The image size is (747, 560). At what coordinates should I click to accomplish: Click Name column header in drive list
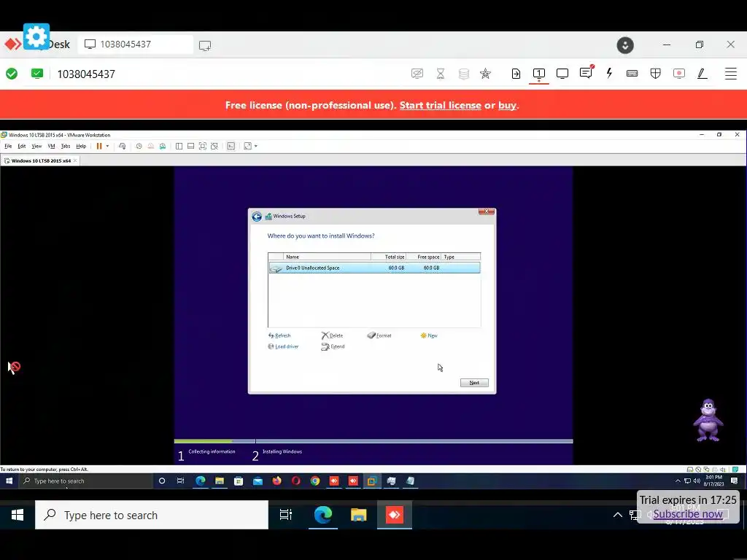click(327, 257)
